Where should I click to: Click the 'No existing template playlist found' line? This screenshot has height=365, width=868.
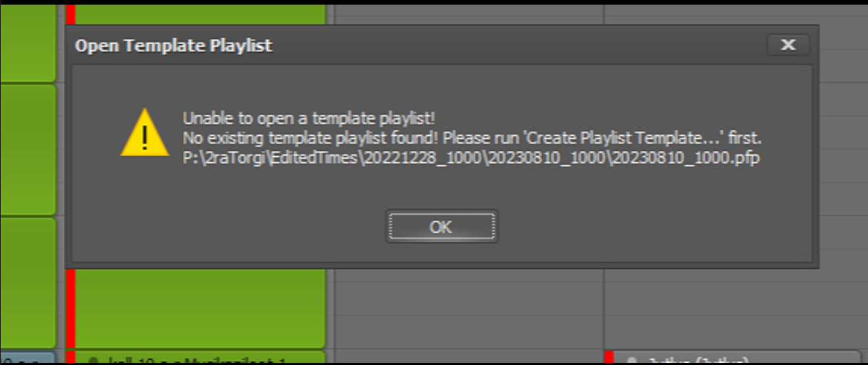point(472,139)
